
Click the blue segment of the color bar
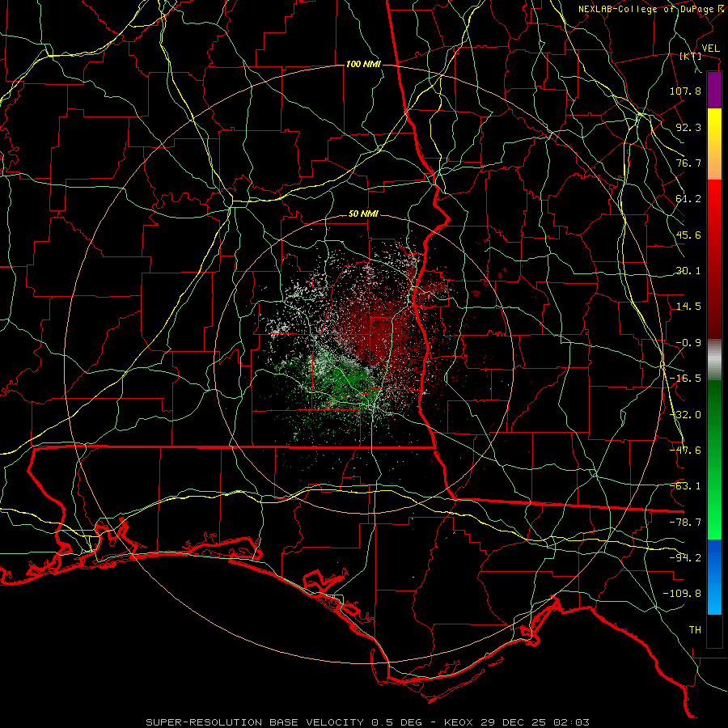[714, 577]
